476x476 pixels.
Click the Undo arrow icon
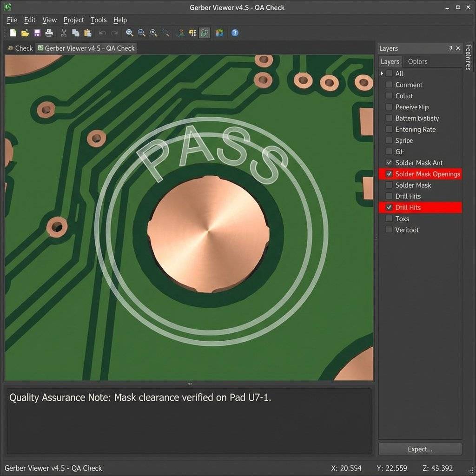tap(102, 33)
